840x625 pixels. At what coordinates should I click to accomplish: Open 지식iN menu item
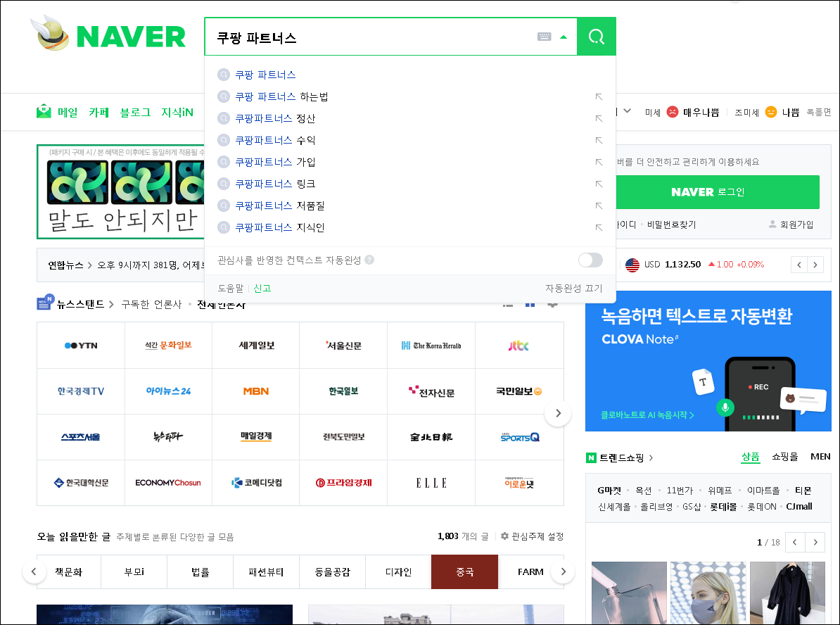pyautogui.click(x=177, y=112)
